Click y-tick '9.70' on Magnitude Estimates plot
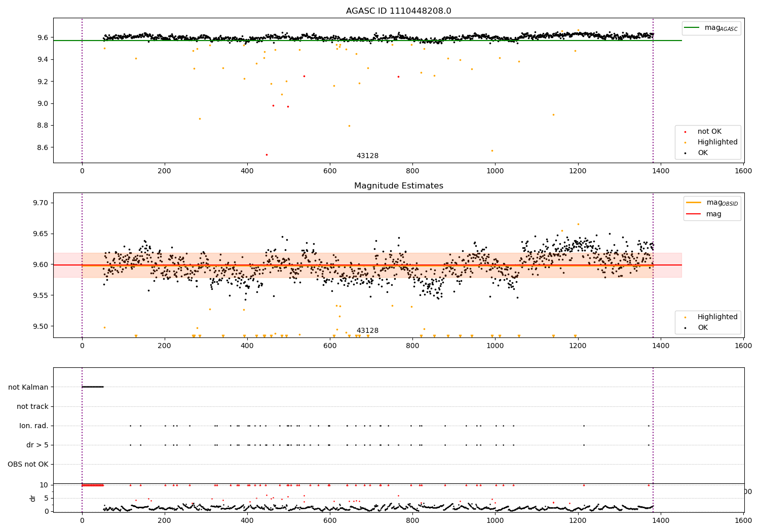The height and width of the screenshot is (532, 760). coord(40,203)
